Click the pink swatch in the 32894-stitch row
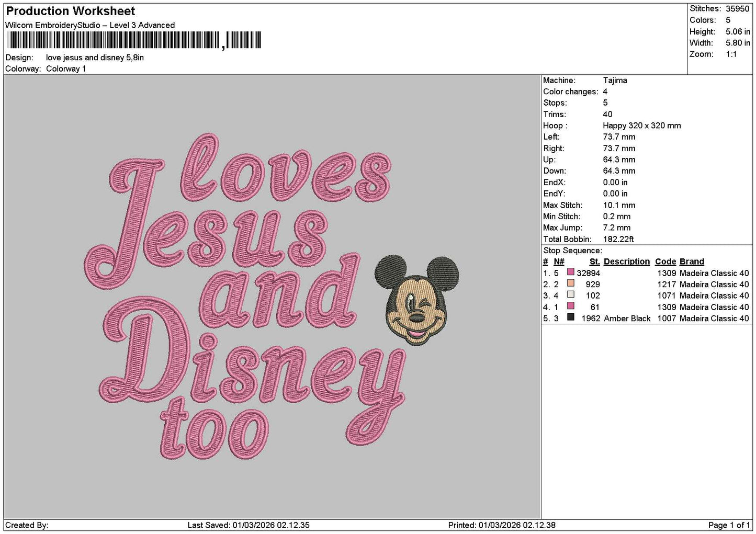The image size is (756, 534). coord(571,272)
